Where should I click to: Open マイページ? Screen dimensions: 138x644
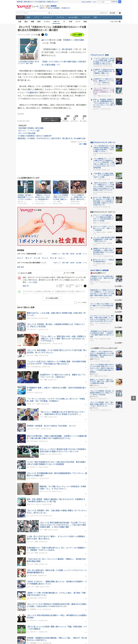[x=103, y=13]
